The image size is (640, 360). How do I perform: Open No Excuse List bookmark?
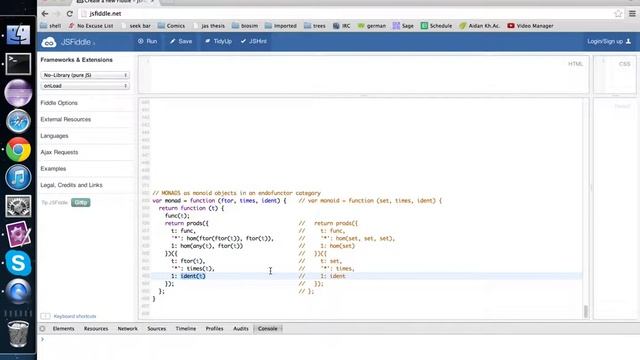click(x=91, y=26)
